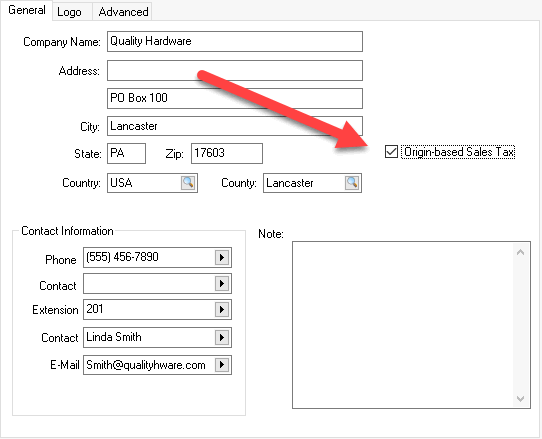Focus the empty first Address line
Screen dimensions: 542x439
(235, 71)
